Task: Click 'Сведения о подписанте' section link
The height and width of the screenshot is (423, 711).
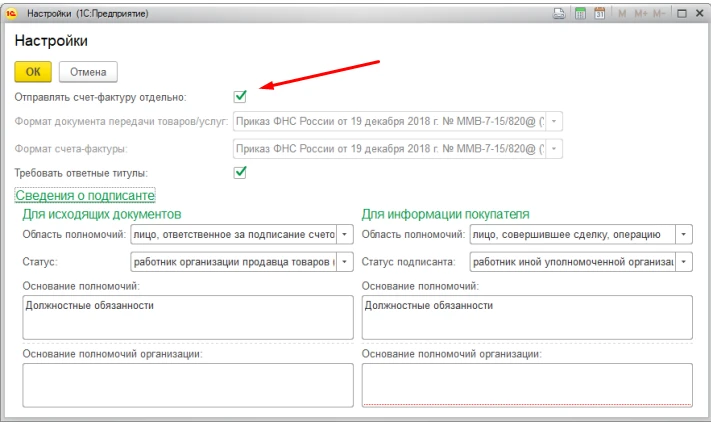Action: coord(84,195)
